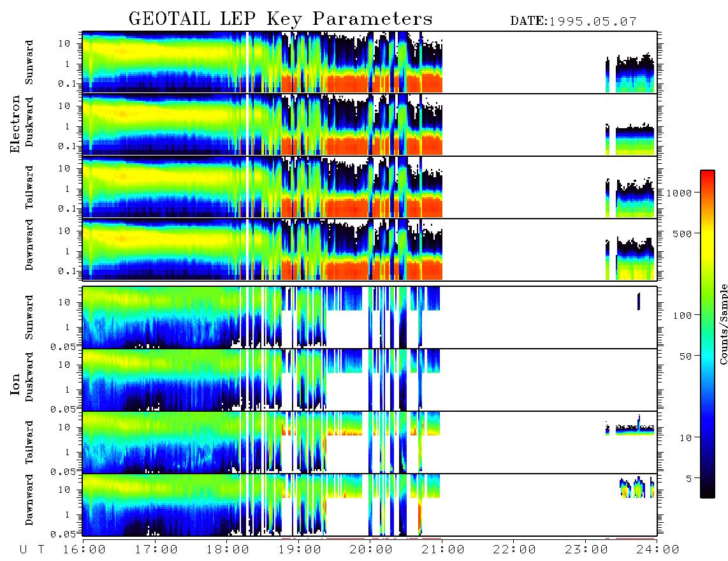Image resolution: width=728 pixels, height=561 pixels.
Task: Select the Ion "Tailward" panel label
Action: point(29,442)
